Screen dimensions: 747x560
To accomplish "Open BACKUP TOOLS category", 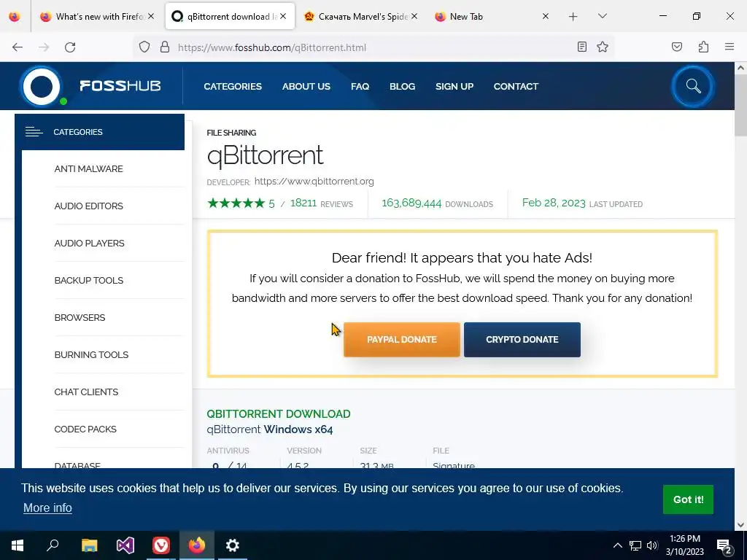I will (88, 281).
